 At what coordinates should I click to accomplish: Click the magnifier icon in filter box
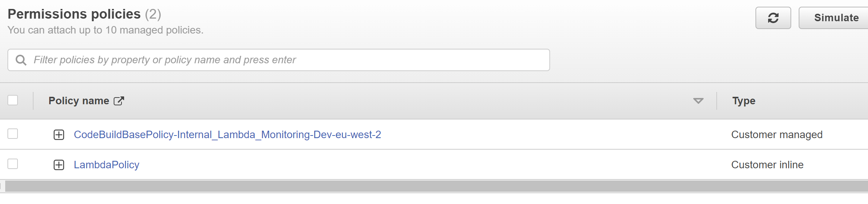[21, 60]
